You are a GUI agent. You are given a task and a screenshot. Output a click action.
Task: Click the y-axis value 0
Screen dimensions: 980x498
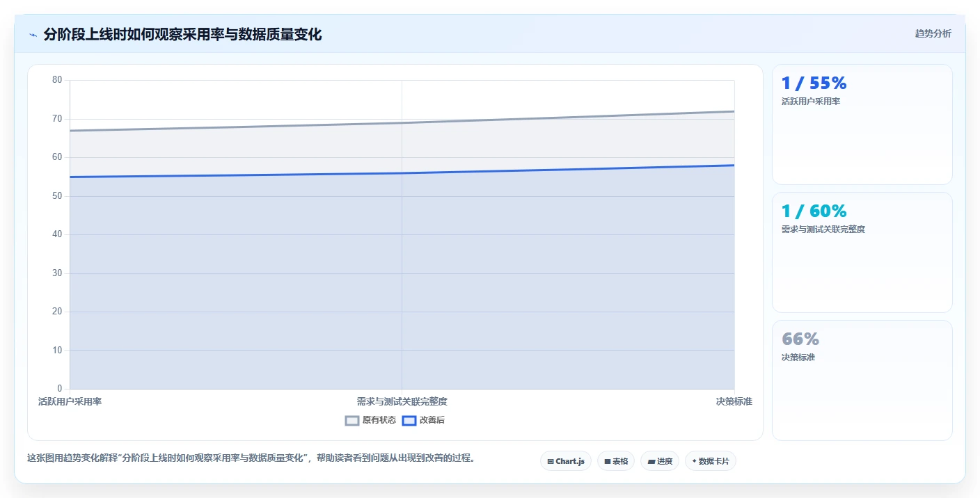pos(59,389)
